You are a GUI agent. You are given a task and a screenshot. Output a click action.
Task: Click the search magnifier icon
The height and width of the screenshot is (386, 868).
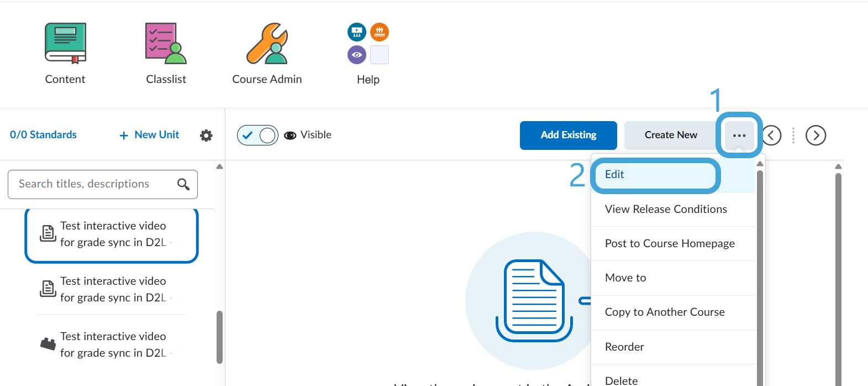pos(183,184)
